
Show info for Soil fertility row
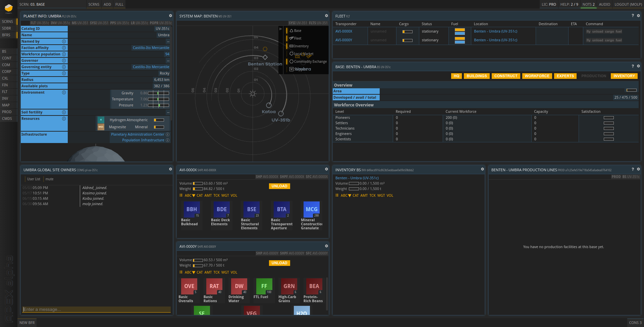click(x=64, y=112)
